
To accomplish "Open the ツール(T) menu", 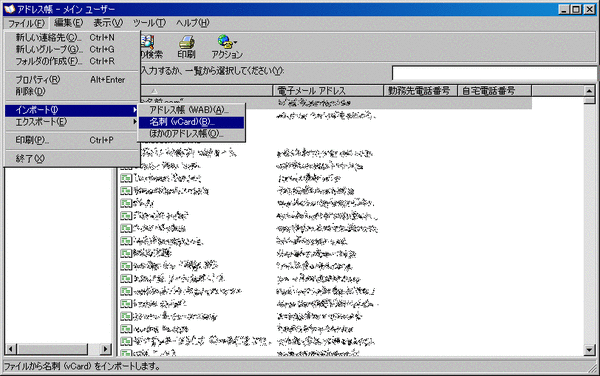I will coord(149,23).
